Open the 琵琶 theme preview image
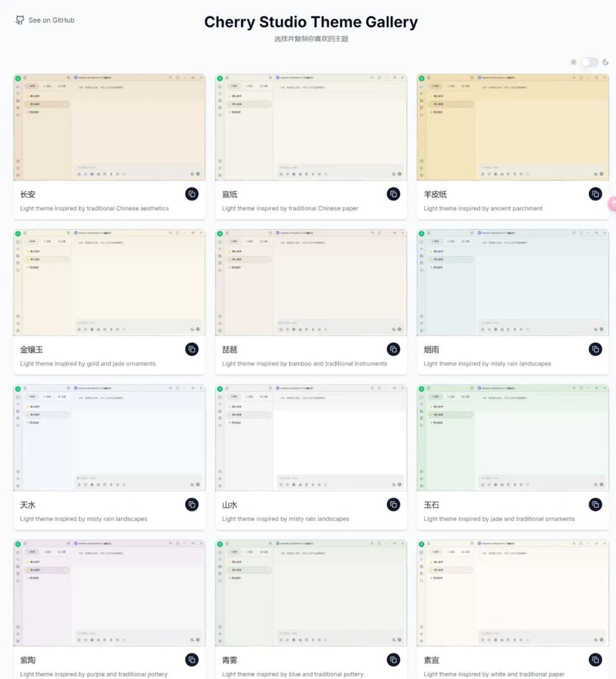The image size is (616, 679). pos(311,283)
